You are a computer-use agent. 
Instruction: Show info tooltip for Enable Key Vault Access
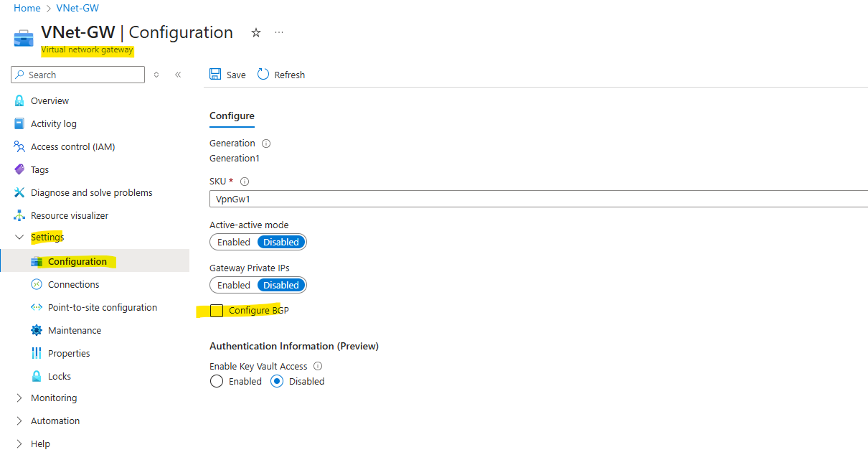[318, 366]
